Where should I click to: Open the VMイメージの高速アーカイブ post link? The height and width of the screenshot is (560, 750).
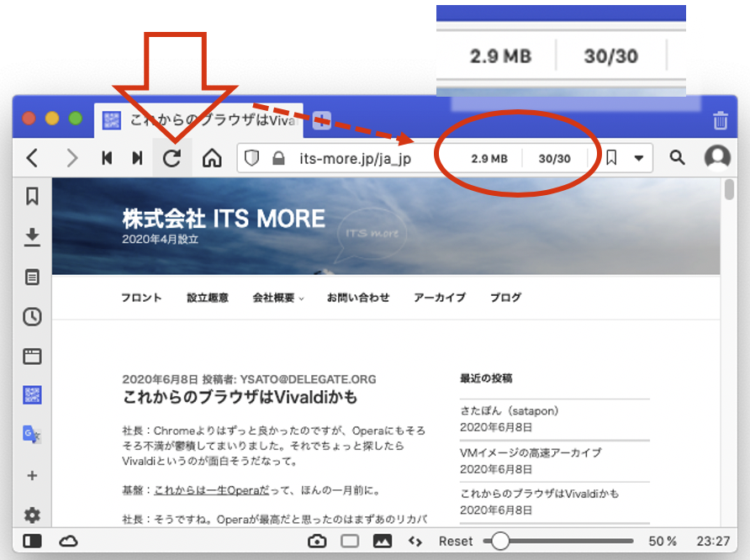[531, 452]
